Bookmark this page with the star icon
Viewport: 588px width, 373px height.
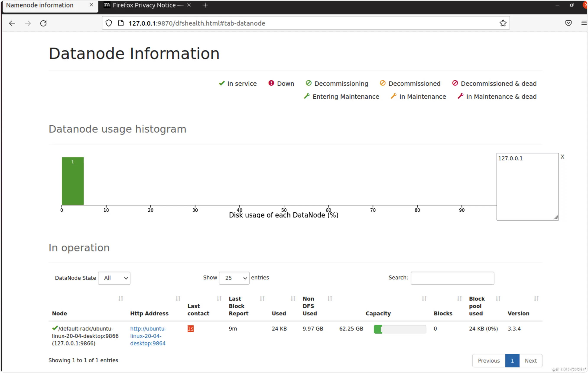[503, 23]
